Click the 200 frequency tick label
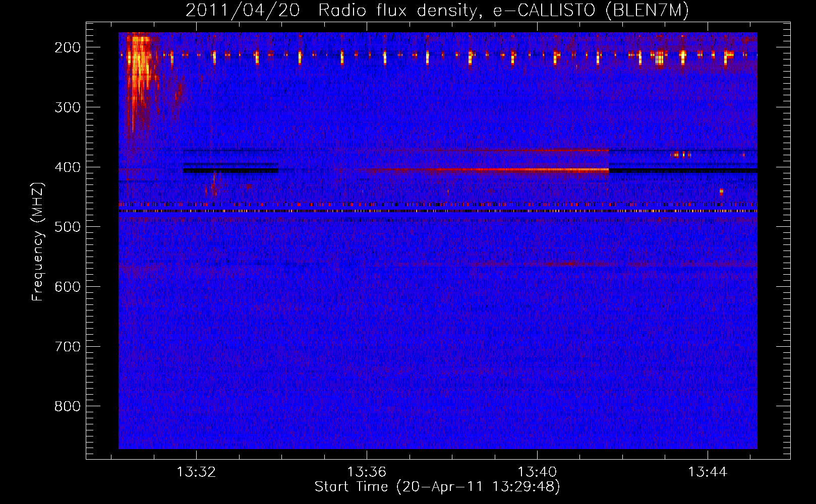816x504 pixels. (x=68, y=47)
